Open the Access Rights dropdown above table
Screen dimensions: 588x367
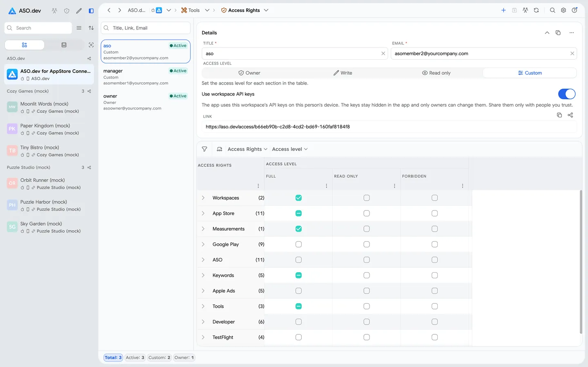click(247, 149)
